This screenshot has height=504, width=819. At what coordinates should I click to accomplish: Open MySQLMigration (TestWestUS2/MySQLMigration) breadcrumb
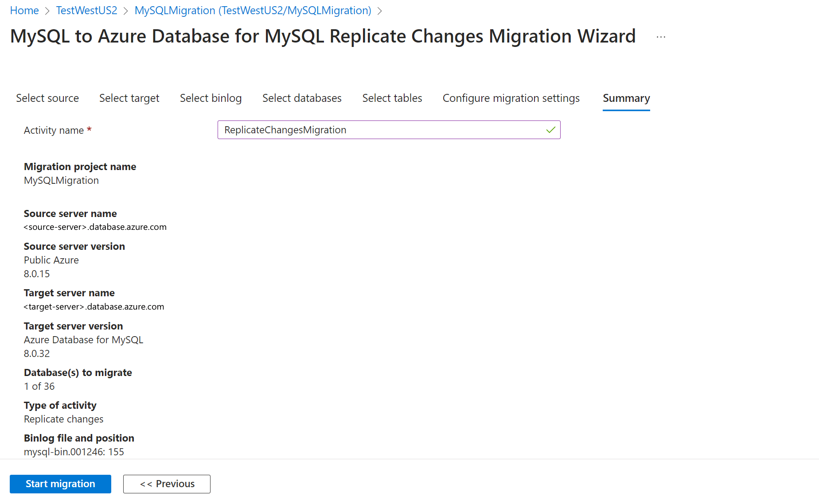253,11
